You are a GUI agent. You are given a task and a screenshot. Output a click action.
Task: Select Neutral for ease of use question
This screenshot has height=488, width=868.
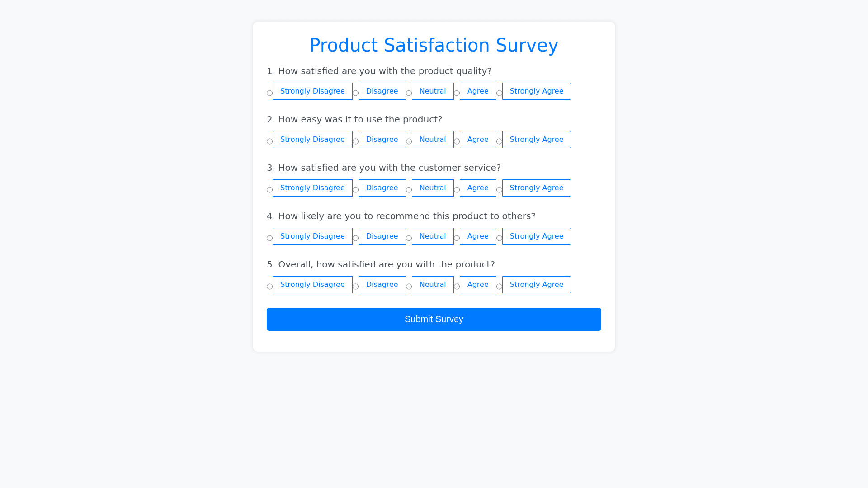[432, 140]
